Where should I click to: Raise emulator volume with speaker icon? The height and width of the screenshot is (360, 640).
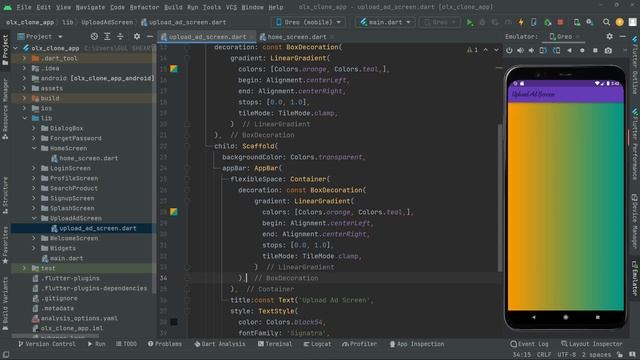[x=520, y=51]
